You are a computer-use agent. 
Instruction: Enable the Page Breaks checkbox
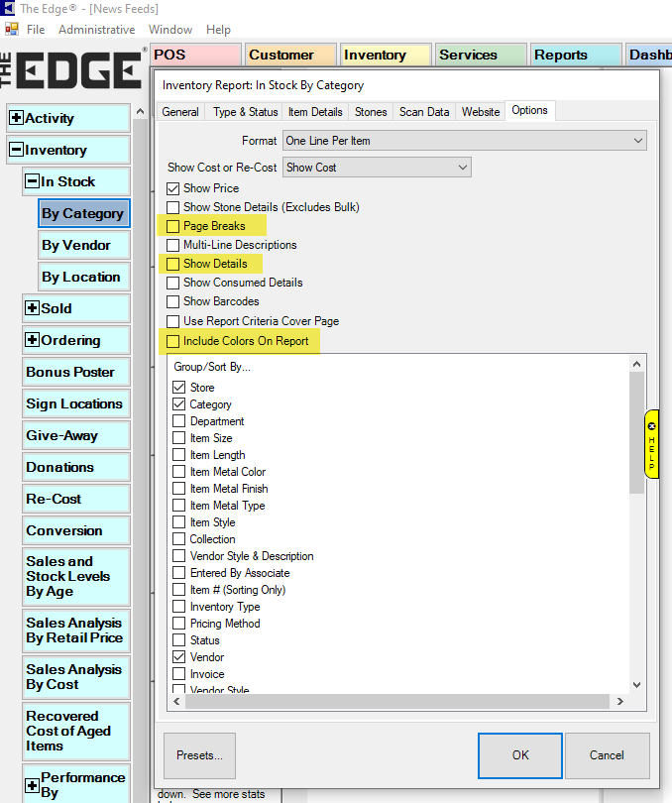173,226
